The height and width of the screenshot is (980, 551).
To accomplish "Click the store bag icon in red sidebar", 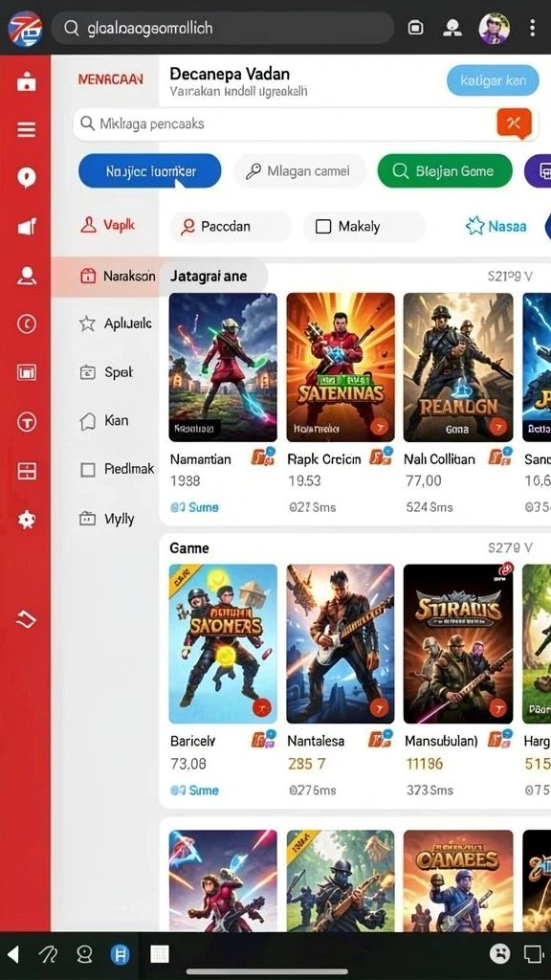I will point(26,82).
